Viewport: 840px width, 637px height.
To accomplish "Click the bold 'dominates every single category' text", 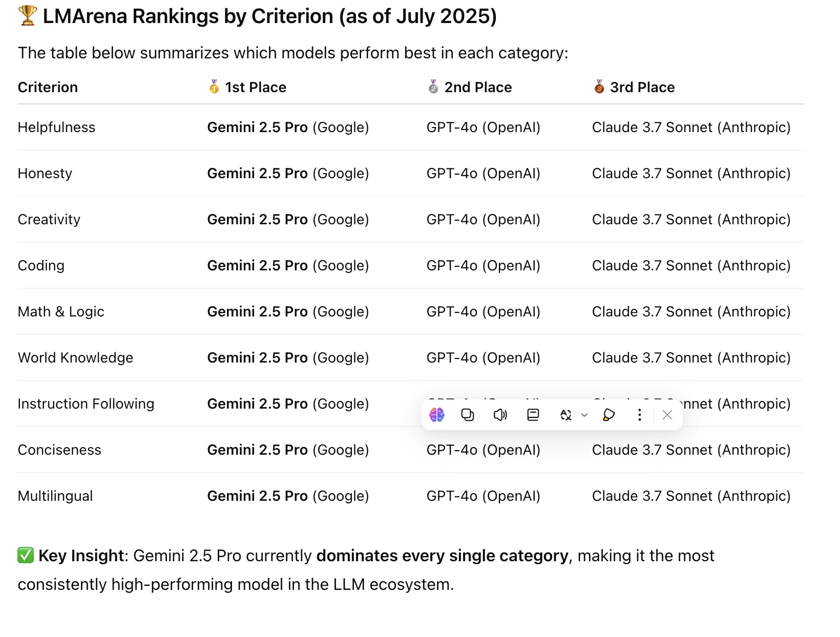I will pyautogui.click(x=442, y=556).
